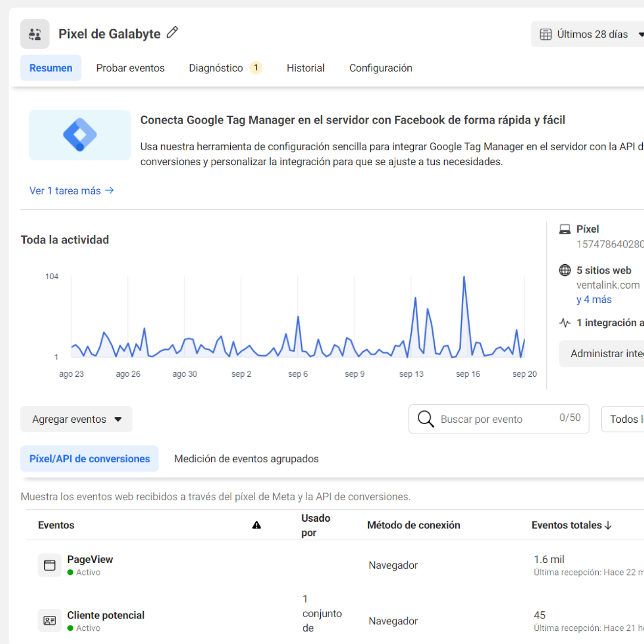Click the warning triangle column header
Image resolution: width=644 pixels, height=644 pixels.
click(x=256, y=525)
